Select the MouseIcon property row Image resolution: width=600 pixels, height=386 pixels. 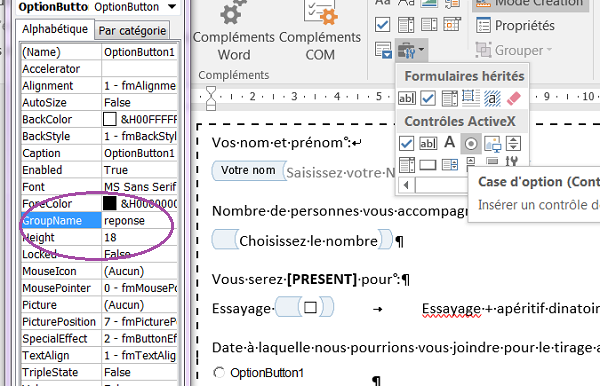click(99, 271)
